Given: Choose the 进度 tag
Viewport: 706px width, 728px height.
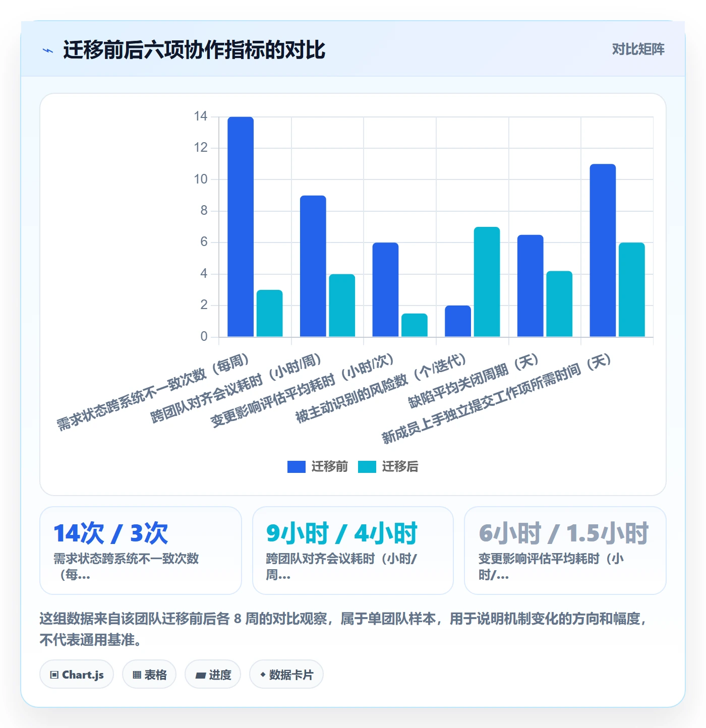Looking at the screenshot, I should click(213, 675).
